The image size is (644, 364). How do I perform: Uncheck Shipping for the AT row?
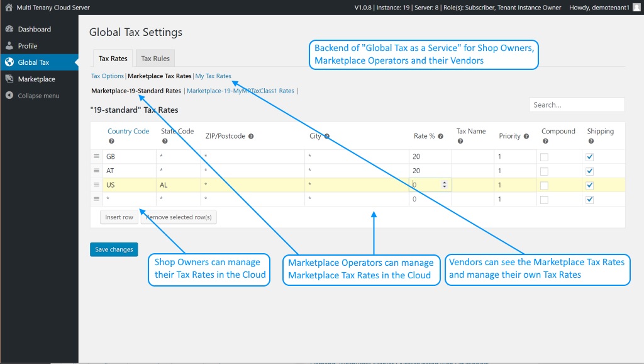pyautogui.click(x=590, y=171)
